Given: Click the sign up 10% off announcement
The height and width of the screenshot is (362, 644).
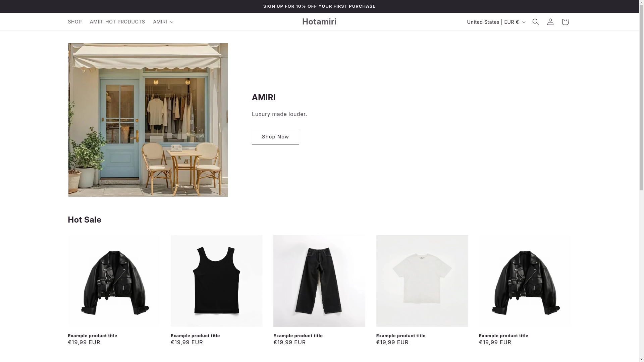Looking at the screenshot, I should pos(319,6).
